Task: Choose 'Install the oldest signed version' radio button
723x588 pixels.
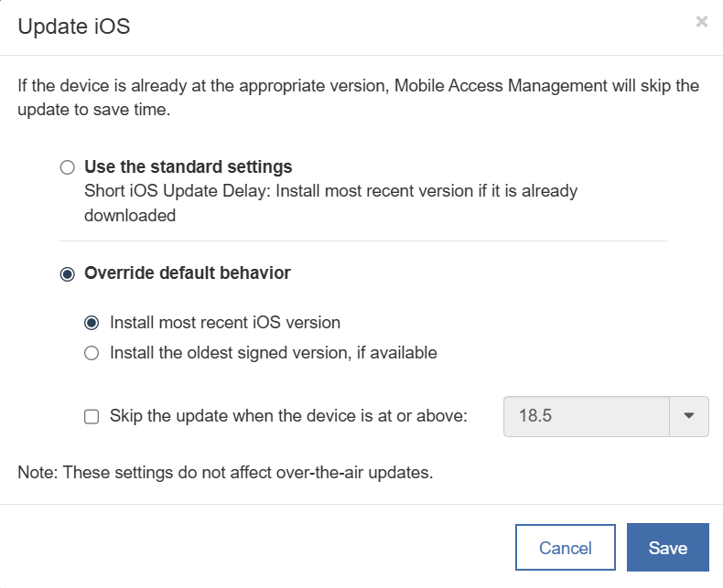Action: (x=92, y=353)
